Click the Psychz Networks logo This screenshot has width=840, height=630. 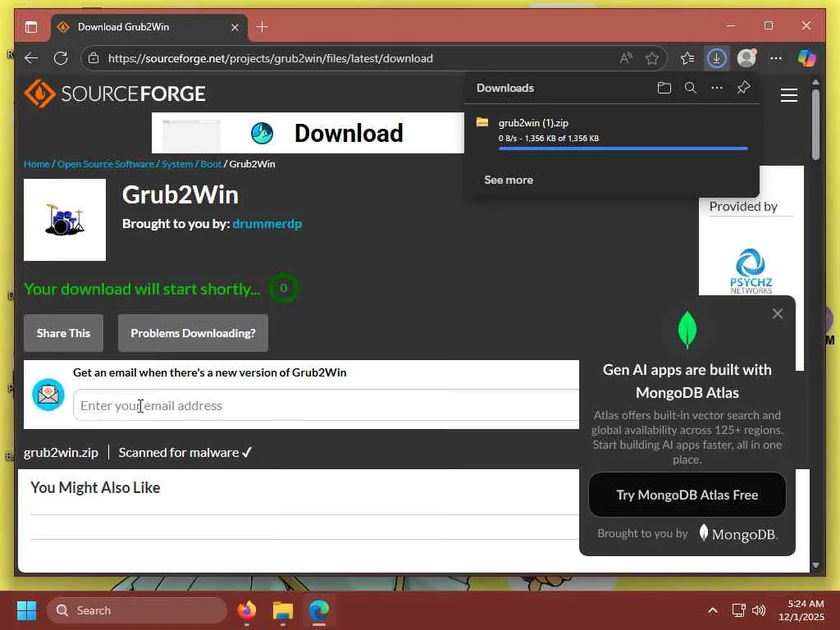click(x=751, y=271)
